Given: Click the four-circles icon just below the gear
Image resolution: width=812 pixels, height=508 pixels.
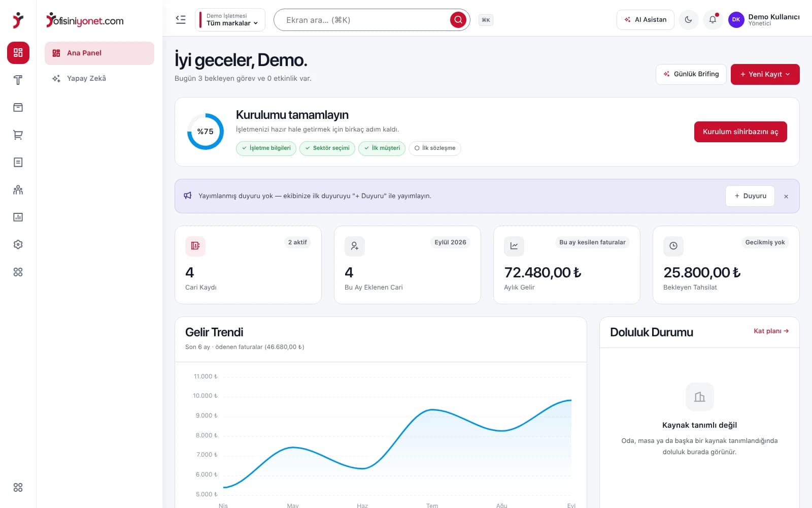Looking at the screenshot, I should click(18, 272).
